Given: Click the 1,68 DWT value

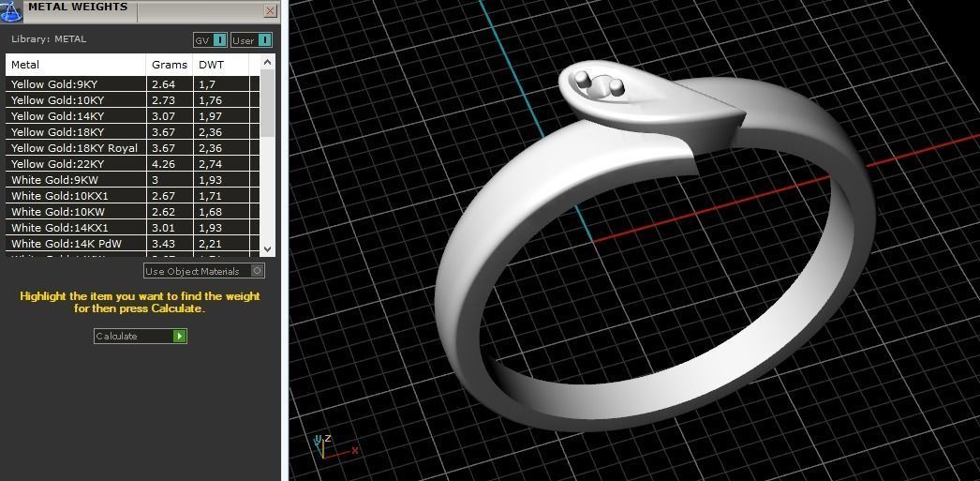Looking at the screenshot, I should tap(210, 211).
